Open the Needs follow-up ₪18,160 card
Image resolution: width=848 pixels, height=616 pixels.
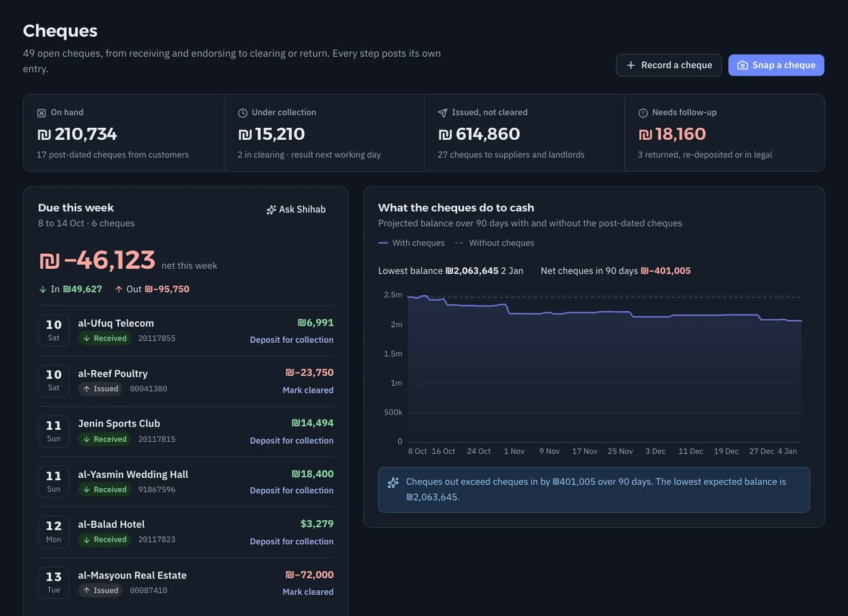(x=724, y=133)
